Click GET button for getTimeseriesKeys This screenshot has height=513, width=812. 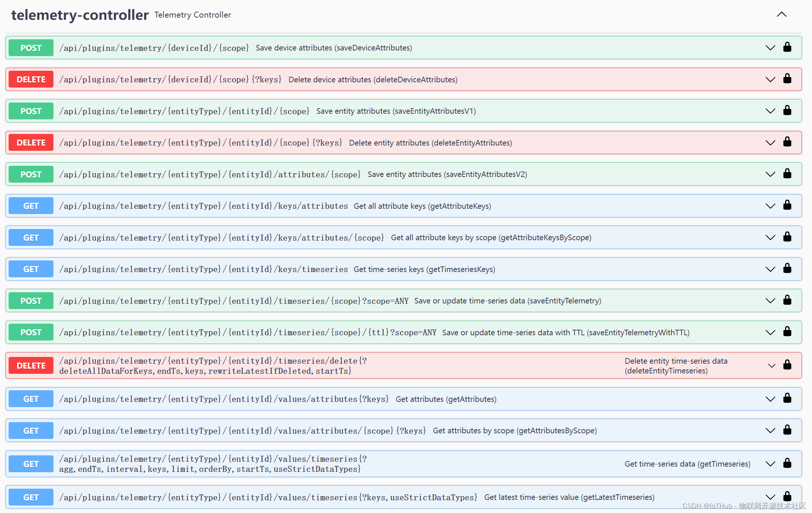point(31,269)
